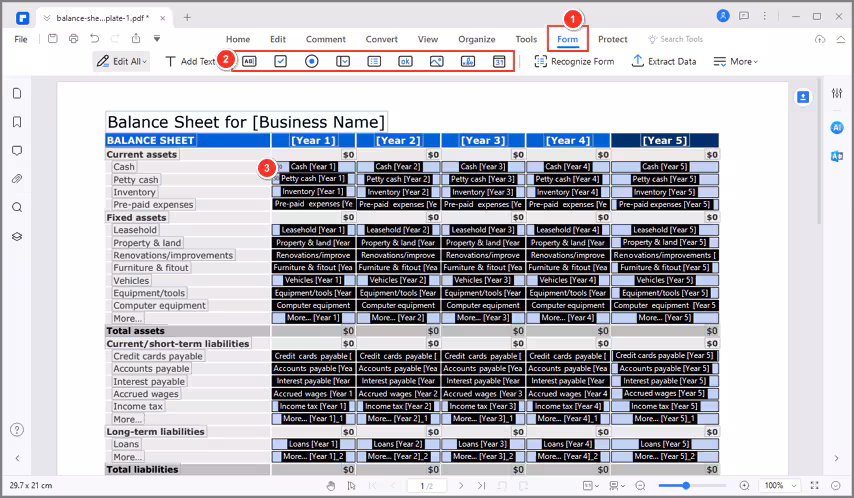Add an image field form control

click(x=436, y=62)
